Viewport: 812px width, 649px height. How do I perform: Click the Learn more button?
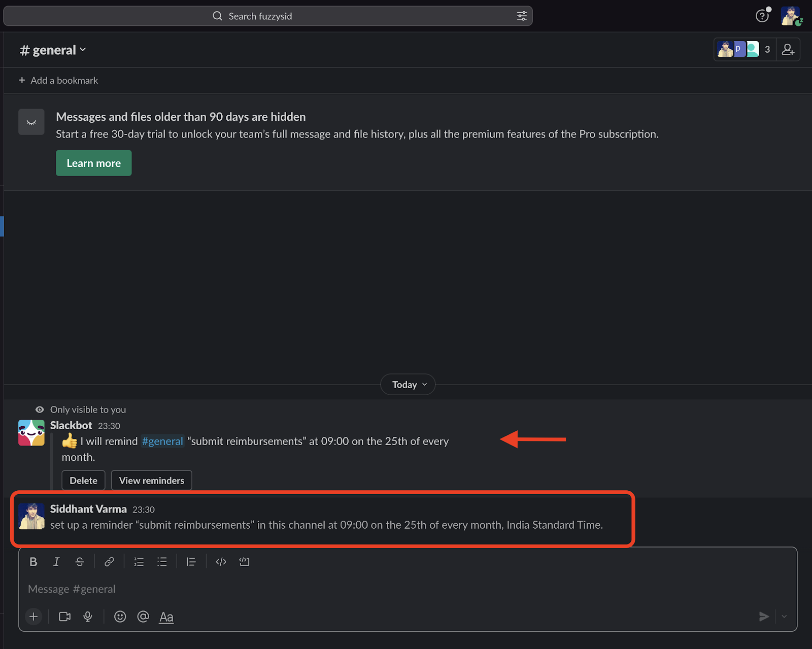94,163
